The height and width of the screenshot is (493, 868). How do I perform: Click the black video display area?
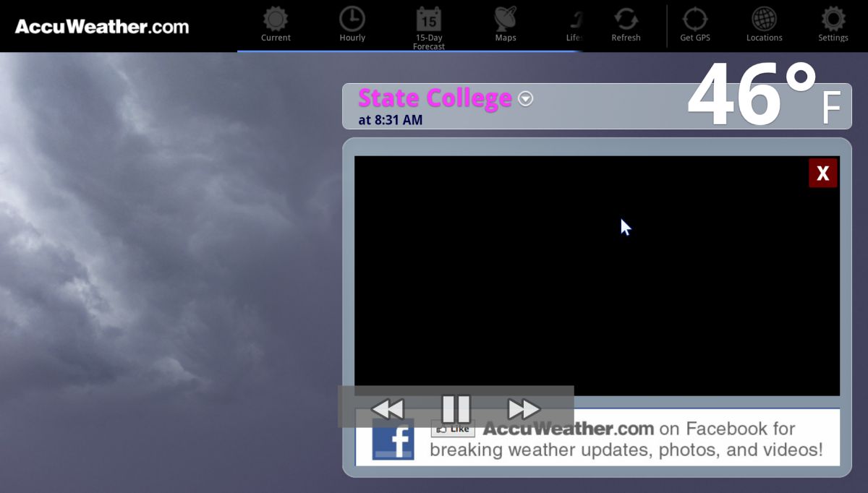click(597, 275)
